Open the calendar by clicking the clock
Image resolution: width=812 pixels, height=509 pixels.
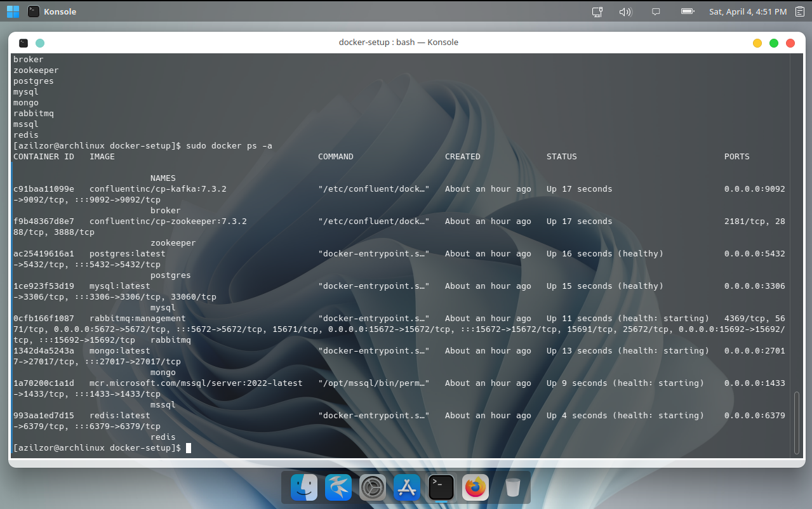coord(748,11)
